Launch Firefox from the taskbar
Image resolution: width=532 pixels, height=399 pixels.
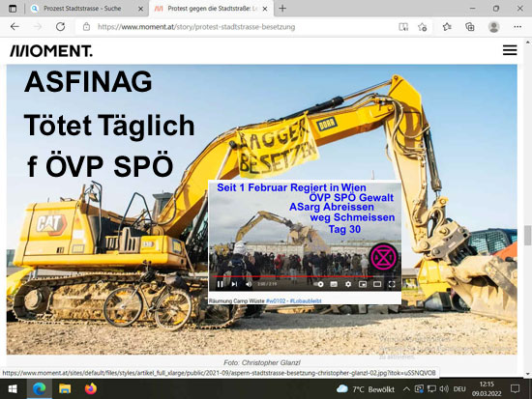tap(91, 388)
